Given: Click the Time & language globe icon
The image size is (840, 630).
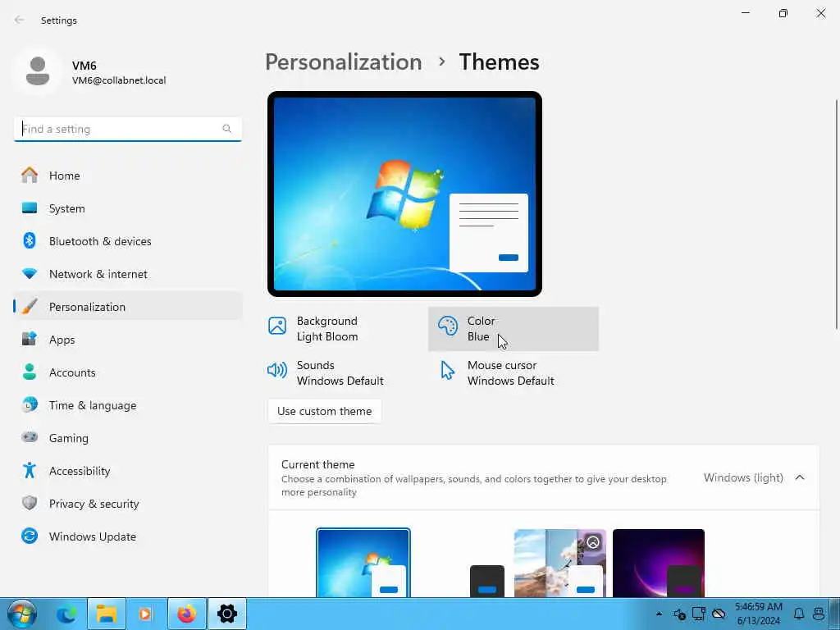Looking at the screenshot, I should 30,404.
